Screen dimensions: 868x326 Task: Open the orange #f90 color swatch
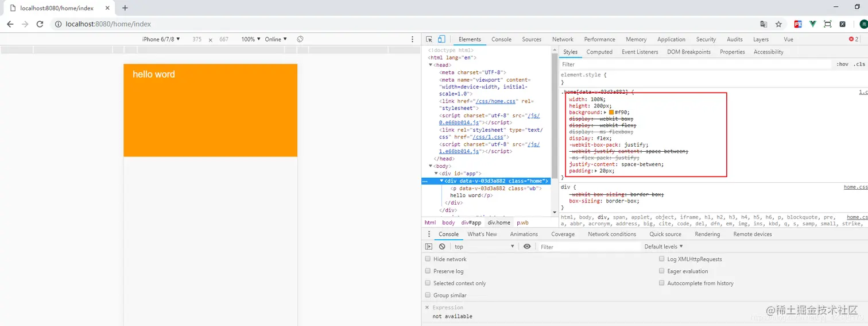click(x=611, y=113)
